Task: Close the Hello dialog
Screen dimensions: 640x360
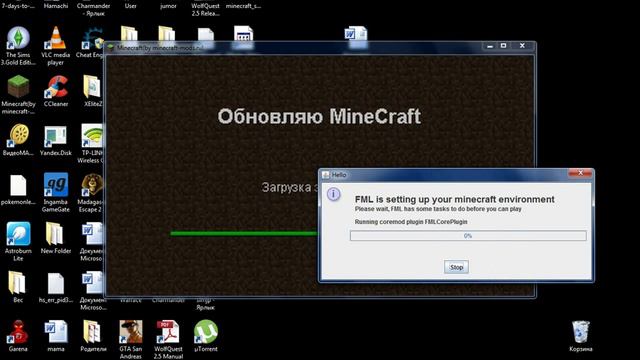Action: [580, 173]
